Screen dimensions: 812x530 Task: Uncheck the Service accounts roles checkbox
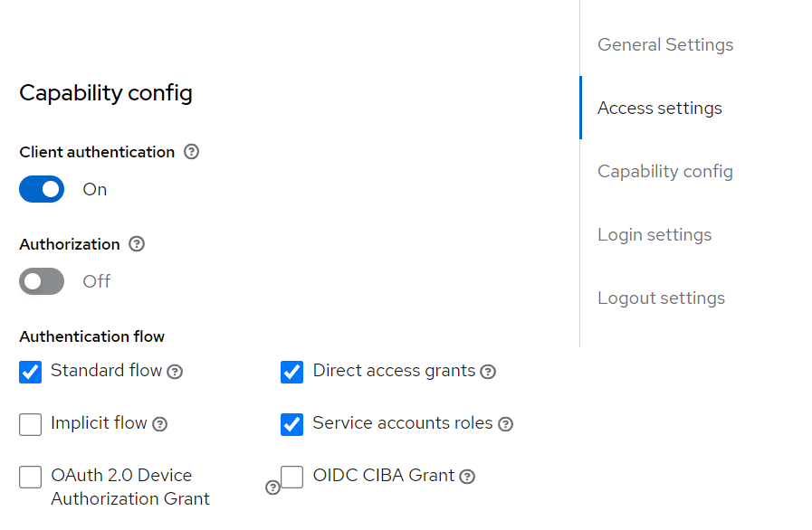coord(292,424)
